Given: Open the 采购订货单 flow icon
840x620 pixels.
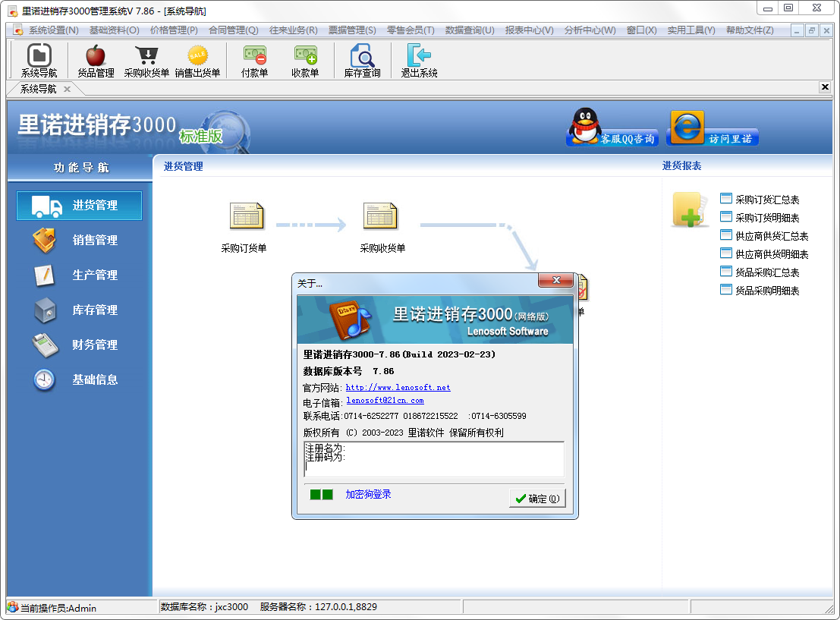Looking at the screenshot, I should coord(247,216).
